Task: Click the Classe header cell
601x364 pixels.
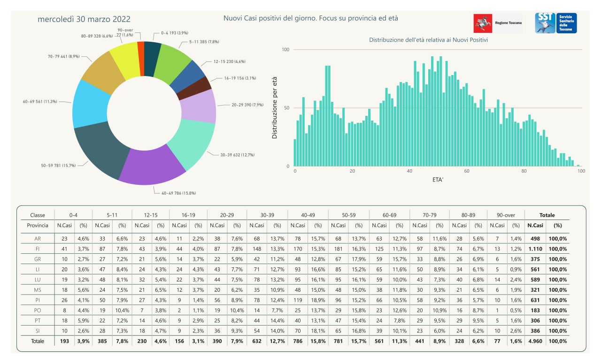Action: tap(38, 215)
